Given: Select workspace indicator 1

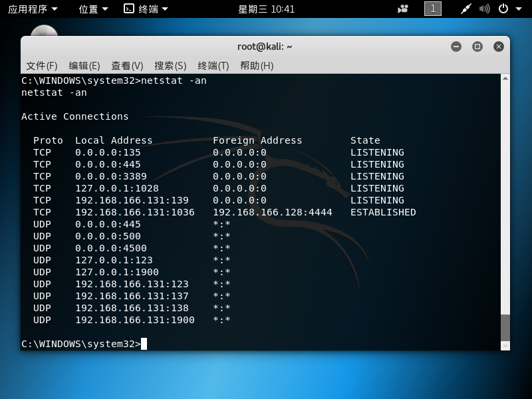Looking at the screenshot, I should (433, 9).
